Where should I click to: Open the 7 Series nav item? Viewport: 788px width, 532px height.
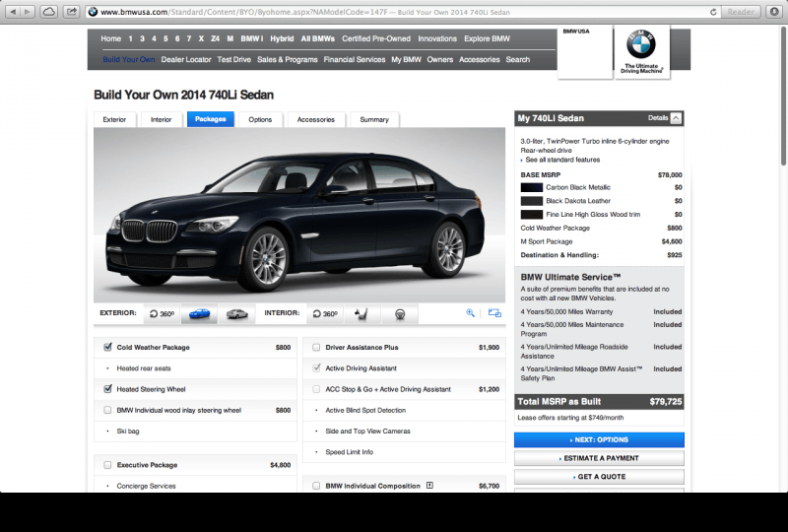point(189,38)
